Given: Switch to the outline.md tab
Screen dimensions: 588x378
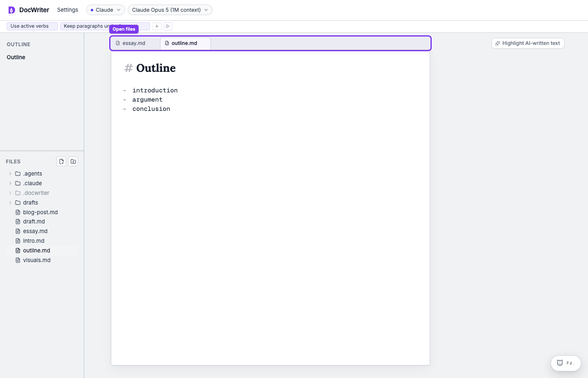Looking at the screenshot, I should tap(185, 43).
